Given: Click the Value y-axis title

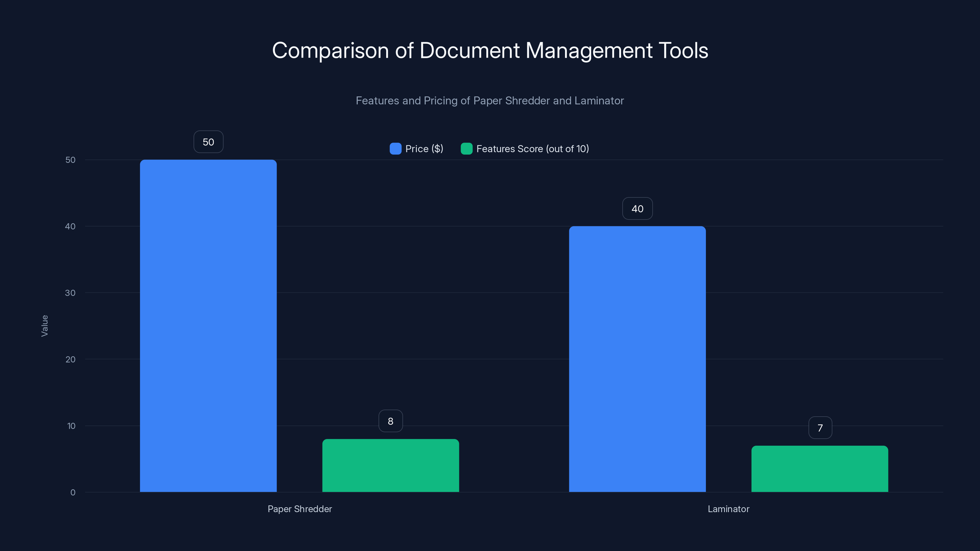Looking at the screenshot, I should click(x=44, y=326).
